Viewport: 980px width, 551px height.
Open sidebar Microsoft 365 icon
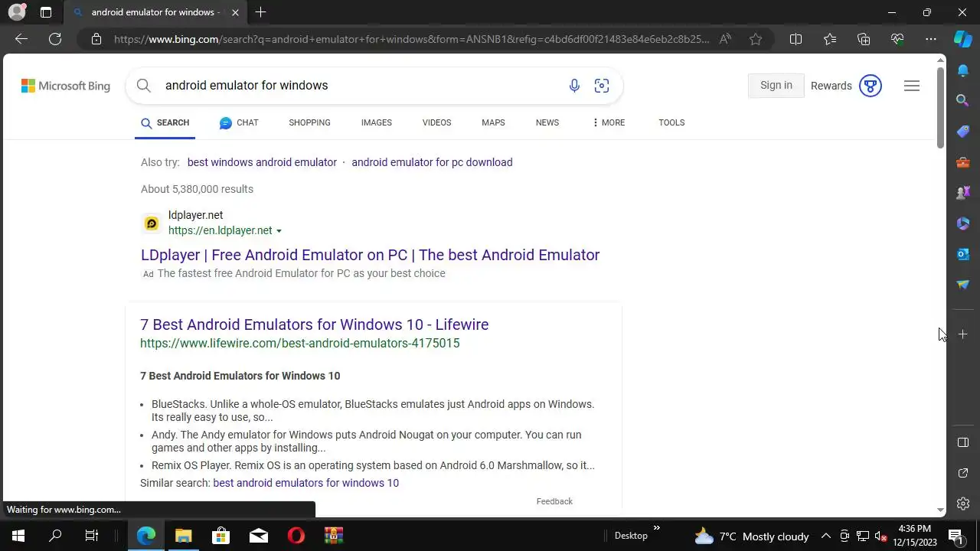point(963,223)
